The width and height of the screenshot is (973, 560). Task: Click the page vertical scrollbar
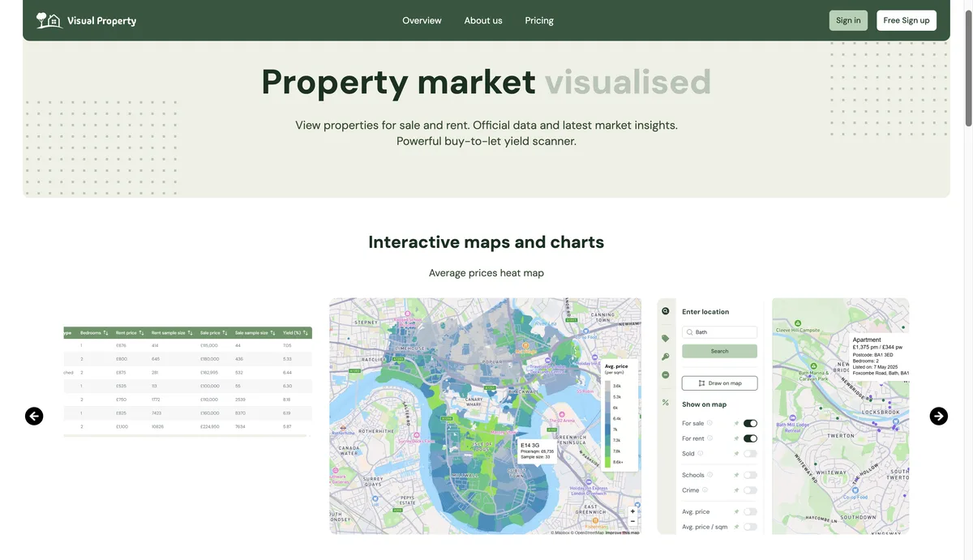tap(968, 69)
